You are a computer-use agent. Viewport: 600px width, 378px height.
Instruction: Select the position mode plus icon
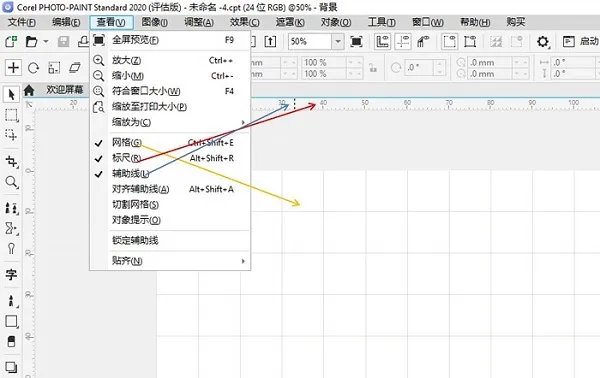[x=13, y=68]
